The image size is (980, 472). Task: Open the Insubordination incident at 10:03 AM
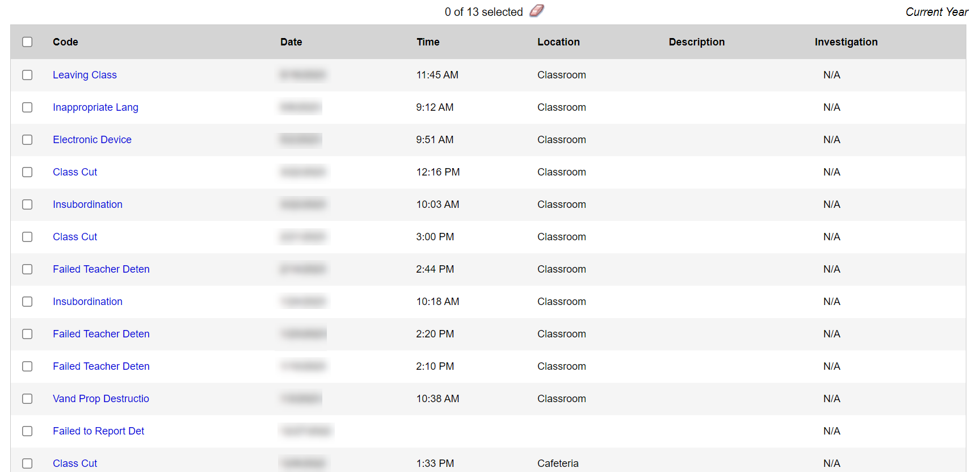pyautogui.click(x=87, y=204)
